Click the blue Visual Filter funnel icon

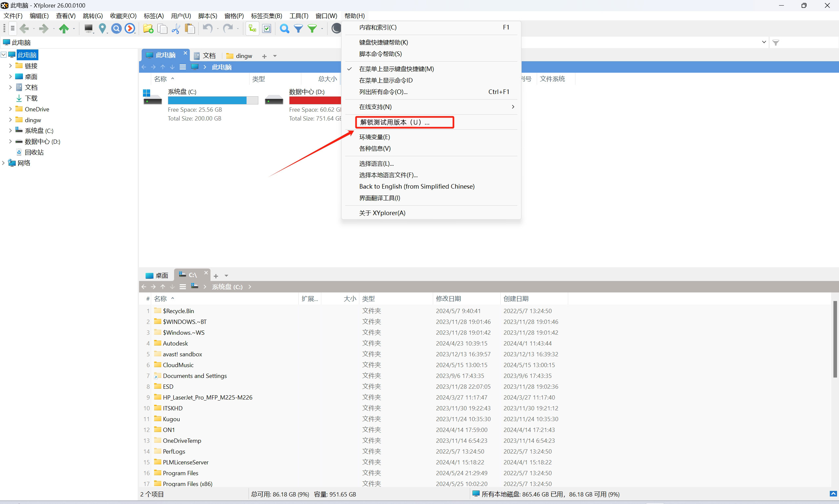click(x=298, y=28)
